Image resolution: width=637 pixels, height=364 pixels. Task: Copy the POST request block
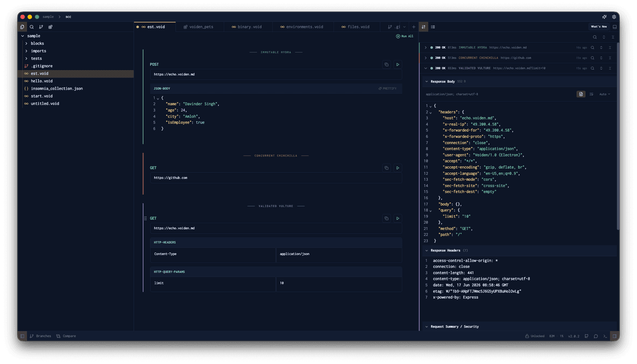pyautogui.click(x=386, y=65)
